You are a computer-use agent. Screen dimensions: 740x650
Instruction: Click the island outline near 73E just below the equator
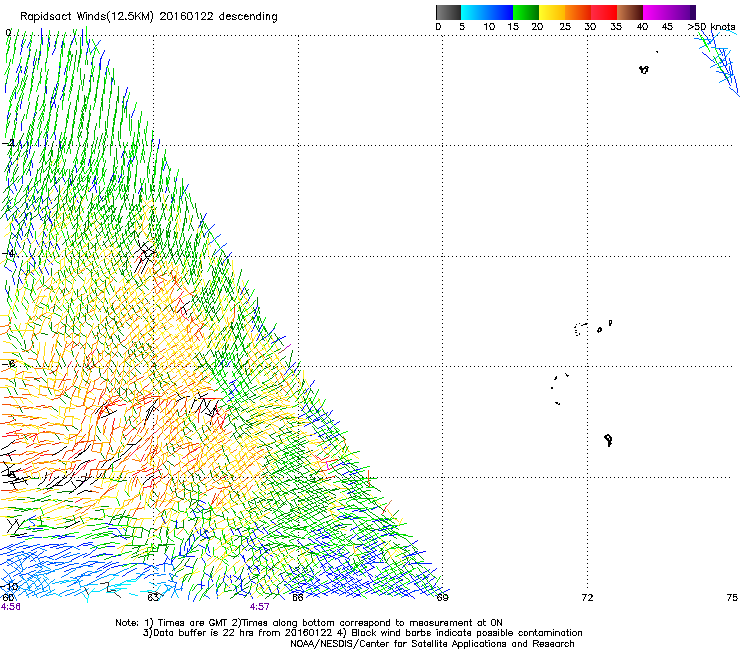644,70
